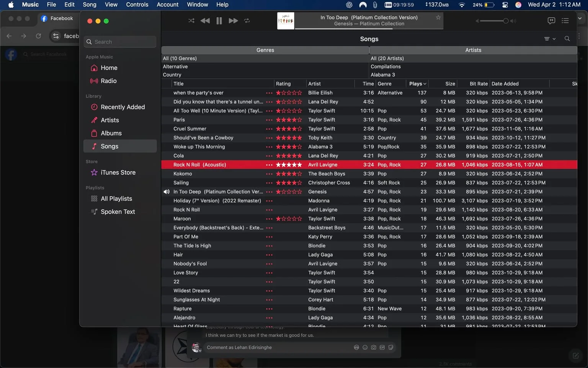
Task: Adjust the volume slider knob
Action: (x=506, y=21)
